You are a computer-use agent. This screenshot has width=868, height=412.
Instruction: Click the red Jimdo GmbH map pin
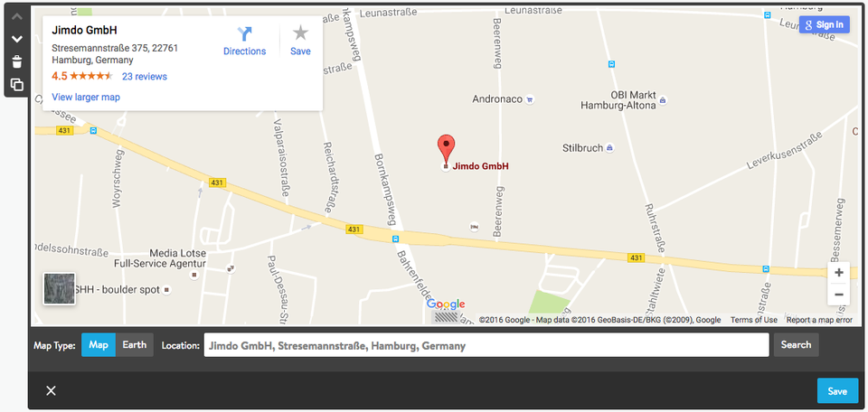coord(446,148)
